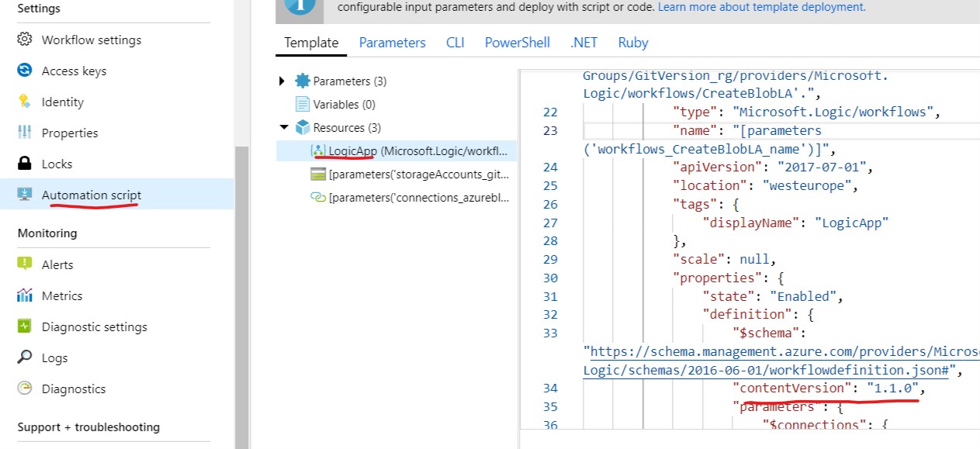Switch to the Template tab

coord(311,43)
